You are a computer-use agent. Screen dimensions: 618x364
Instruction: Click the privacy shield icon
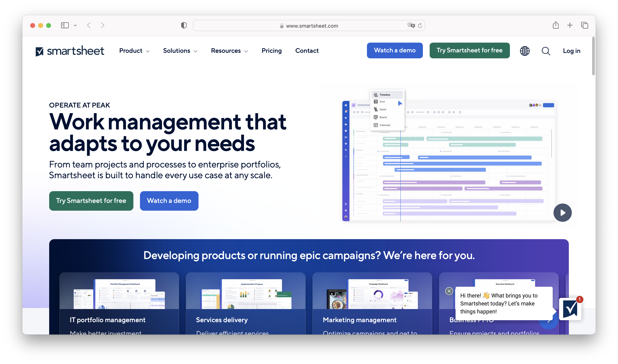[x=184, y=25]
